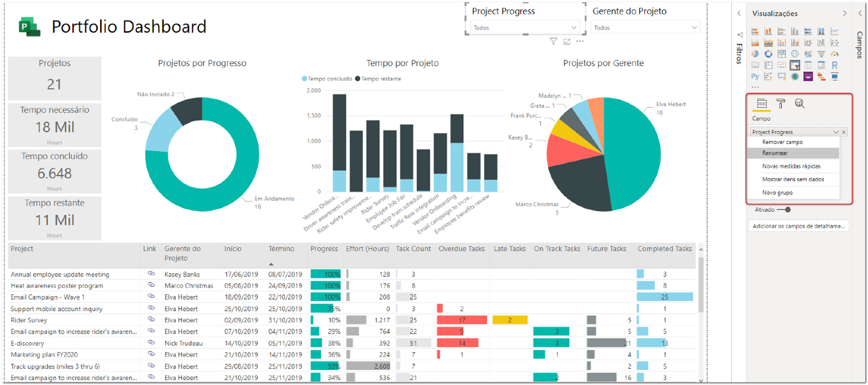Remove Project Progress field with X
The image size is (868, 385).
[x=844, y=132]
